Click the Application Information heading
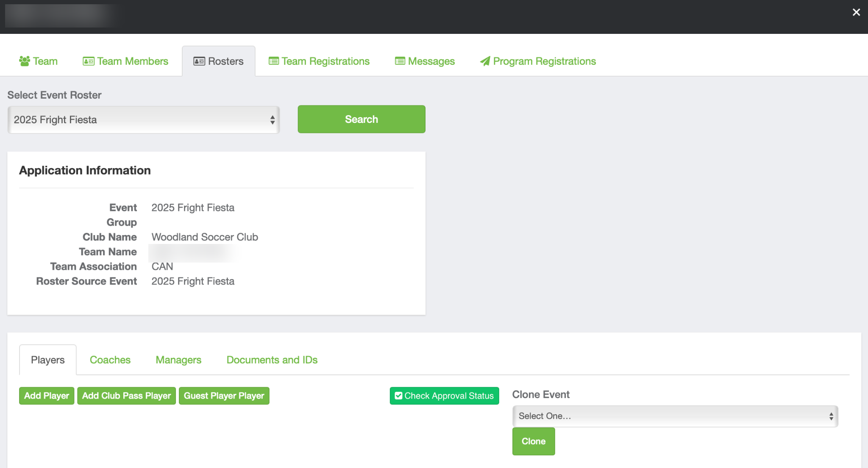This screenshot has width=868, height=468. [85, 170]
